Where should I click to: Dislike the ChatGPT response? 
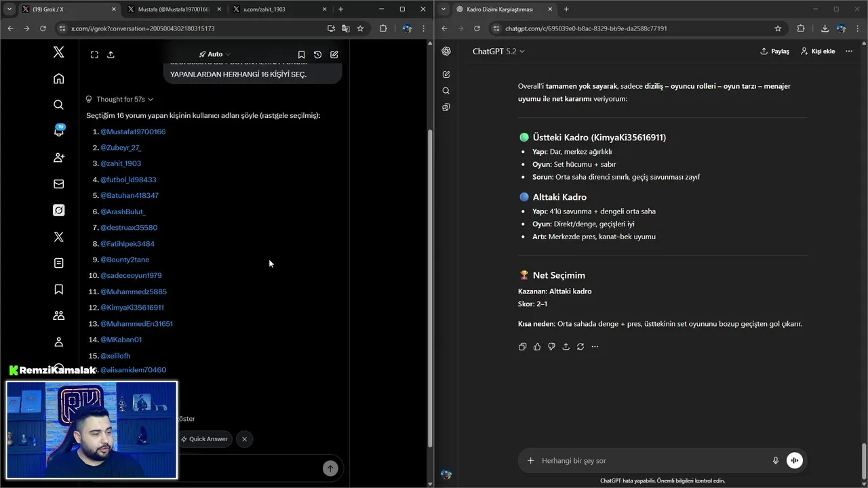coord(551,346)
